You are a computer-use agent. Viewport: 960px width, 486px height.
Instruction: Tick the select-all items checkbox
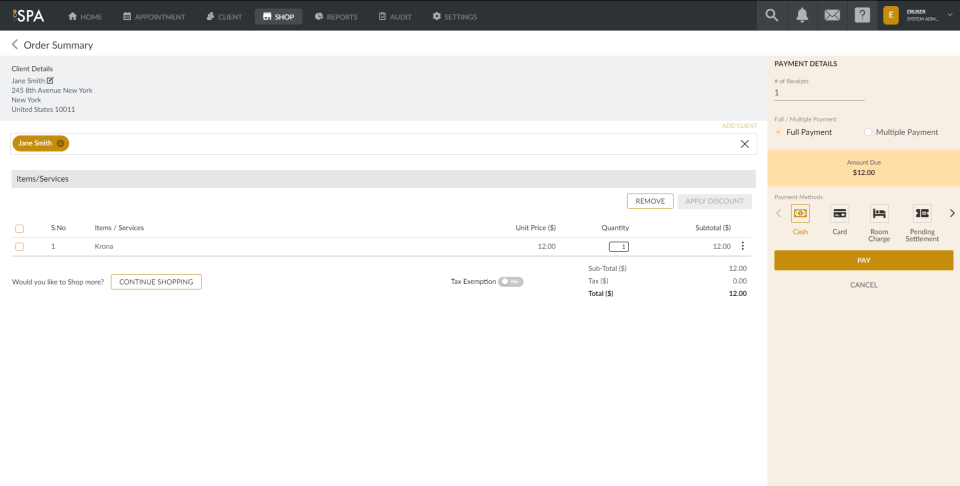(20, 228)
